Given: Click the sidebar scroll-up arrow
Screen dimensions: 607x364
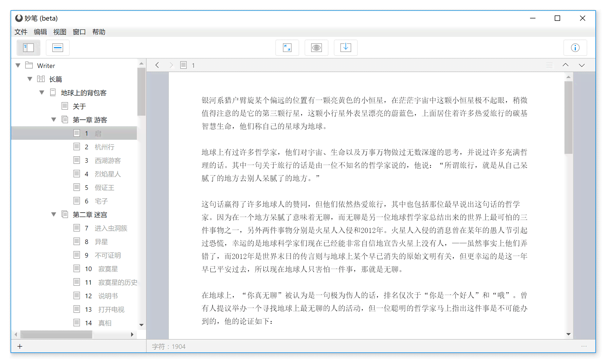Looking at the screenshot, I should 141,63.
